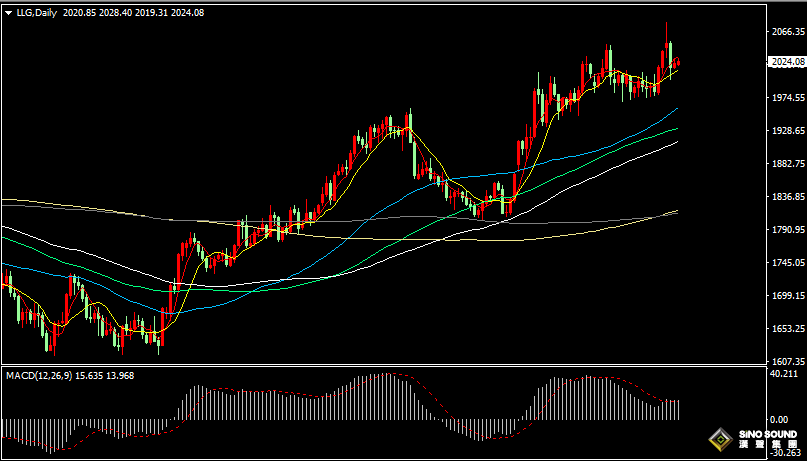Viewport: 807px width, 461px height.
Task: Click the 1974.55 price axis label
Action: 788,98
